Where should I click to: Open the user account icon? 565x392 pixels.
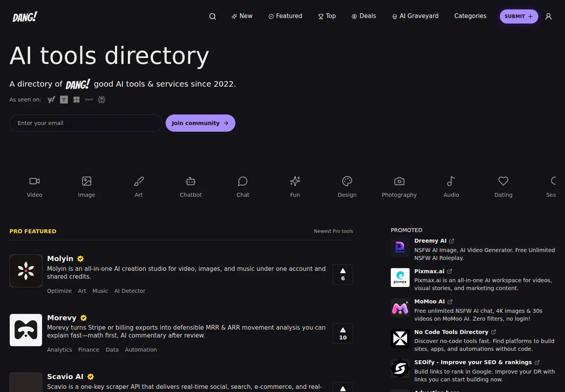coord(549,16)
